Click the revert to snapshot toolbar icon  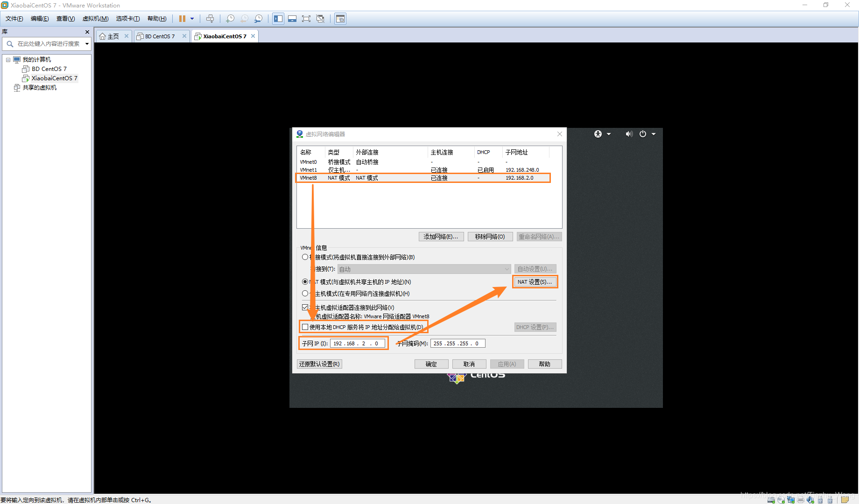coord(244,19)
